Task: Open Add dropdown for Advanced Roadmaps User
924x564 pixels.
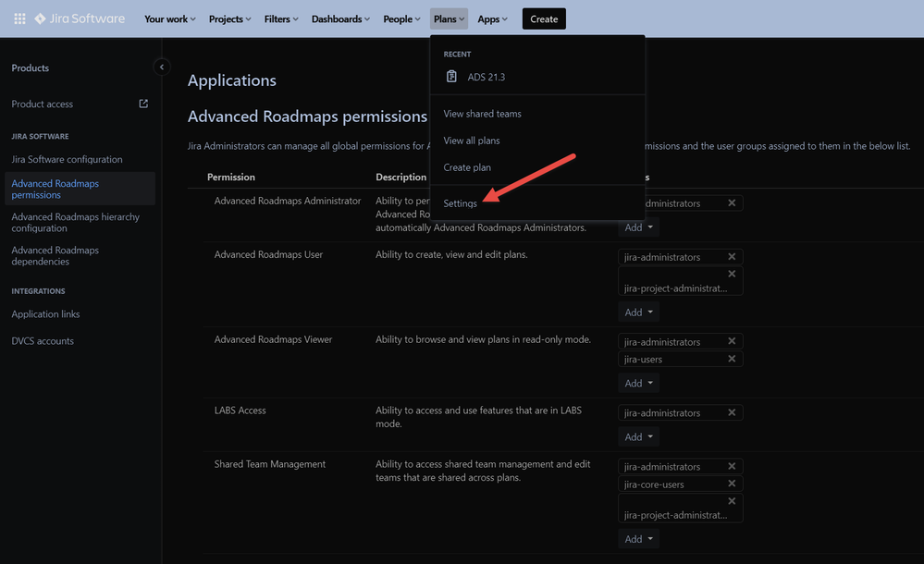Action: 638,313
